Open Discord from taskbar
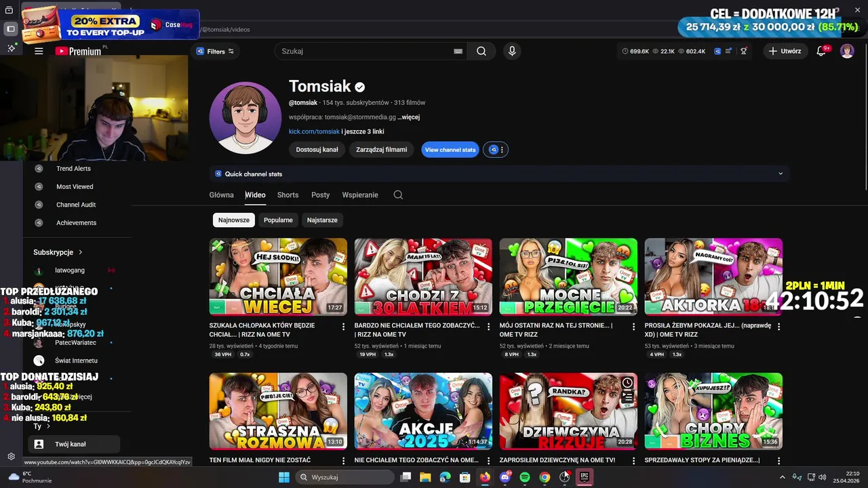868x488 pixels. [x=505, y=477]
